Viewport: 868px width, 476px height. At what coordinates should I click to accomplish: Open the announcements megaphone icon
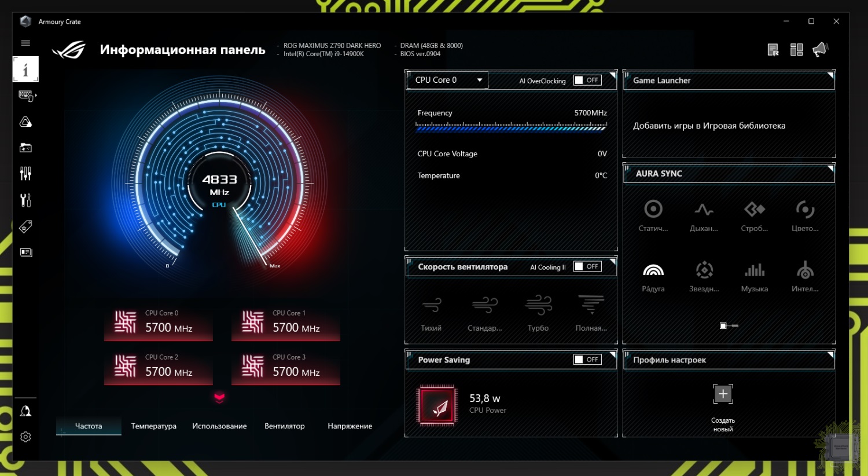(x=820, y=50)
